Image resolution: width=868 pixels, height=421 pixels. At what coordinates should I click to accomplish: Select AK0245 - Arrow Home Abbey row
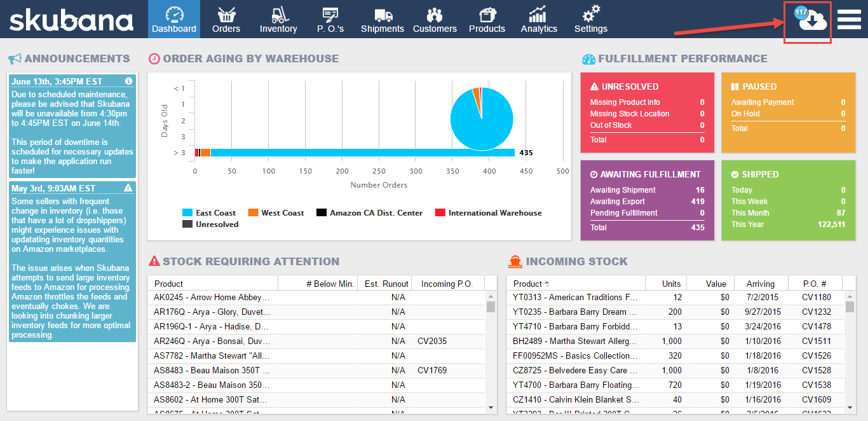316,297
